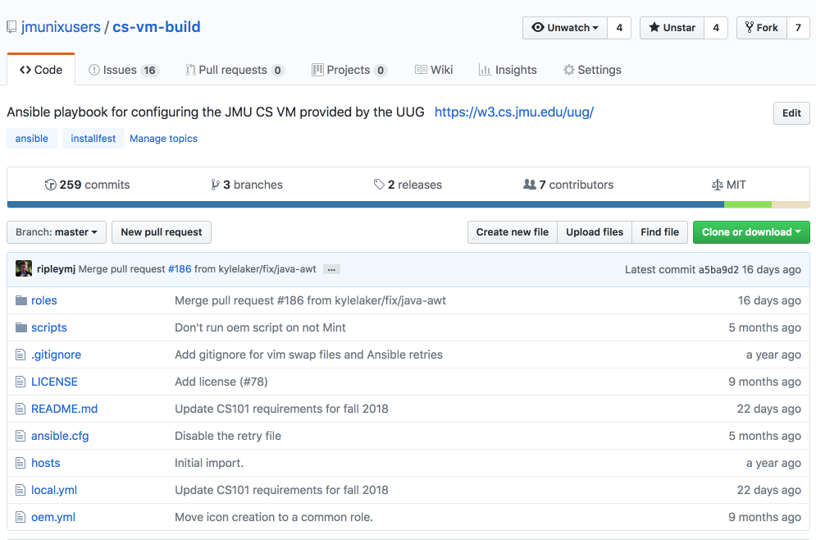Click the language breakdown color bar
816x540 pixels.
click(408, 204)
